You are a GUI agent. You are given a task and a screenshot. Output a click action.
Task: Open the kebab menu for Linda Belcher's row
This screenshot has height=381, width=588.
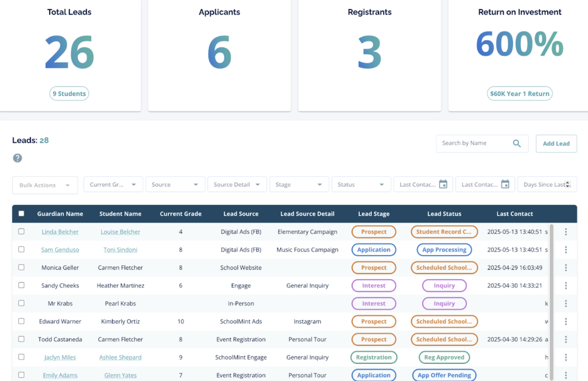coord(565,232)
